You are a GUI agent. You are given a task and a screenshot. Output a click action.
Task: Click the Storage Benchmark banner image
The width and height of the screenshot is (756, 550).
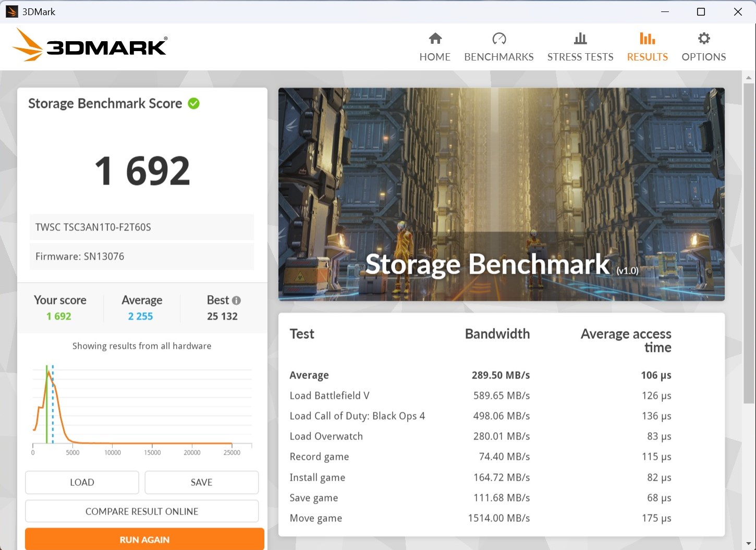click(x=501, y=194)
